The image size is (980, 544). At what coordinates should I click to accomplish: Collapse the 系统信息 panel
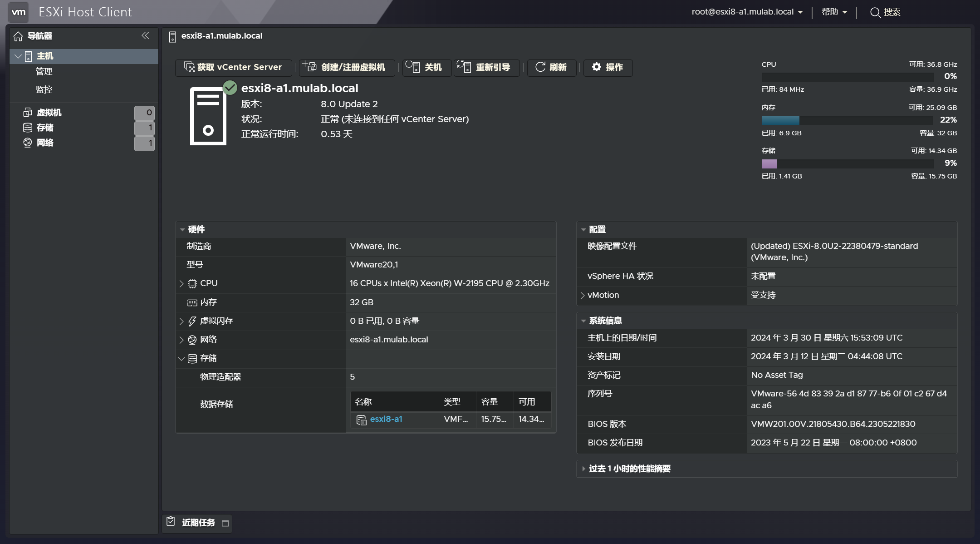click(x=583, y=321)
